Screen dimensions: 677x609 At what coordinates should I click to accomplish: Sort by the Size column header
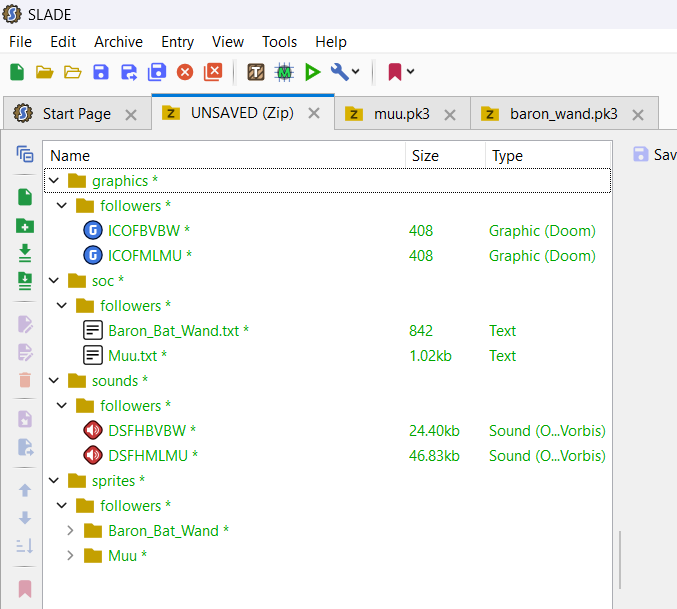point(446,155)
